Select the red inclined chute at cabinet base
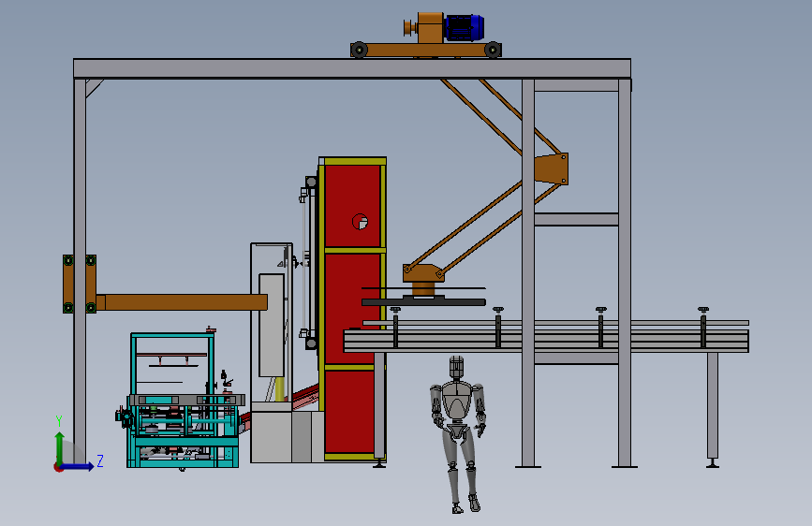Image resolution: width=812 pixels, height=526 pixels. [x=305, y=399]
